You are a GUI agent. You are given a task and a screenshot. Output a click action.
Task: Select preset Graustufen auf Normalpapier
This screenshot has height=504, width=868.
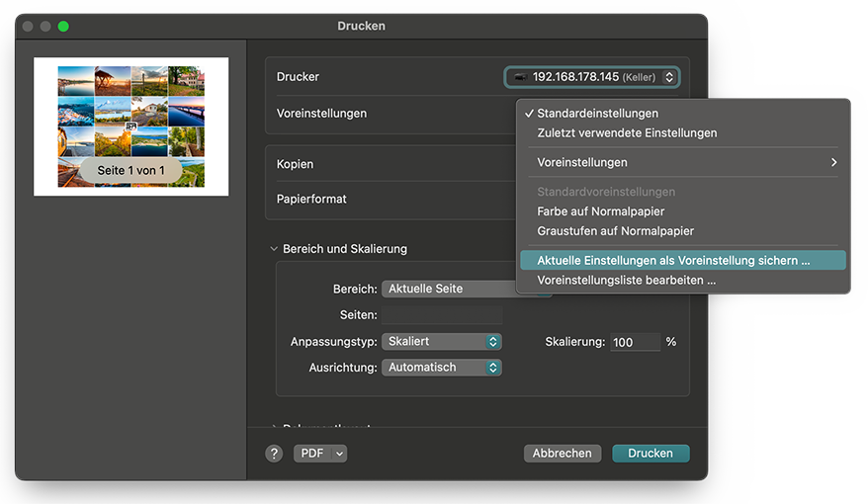pyautogui.click(x=615, y=231)
